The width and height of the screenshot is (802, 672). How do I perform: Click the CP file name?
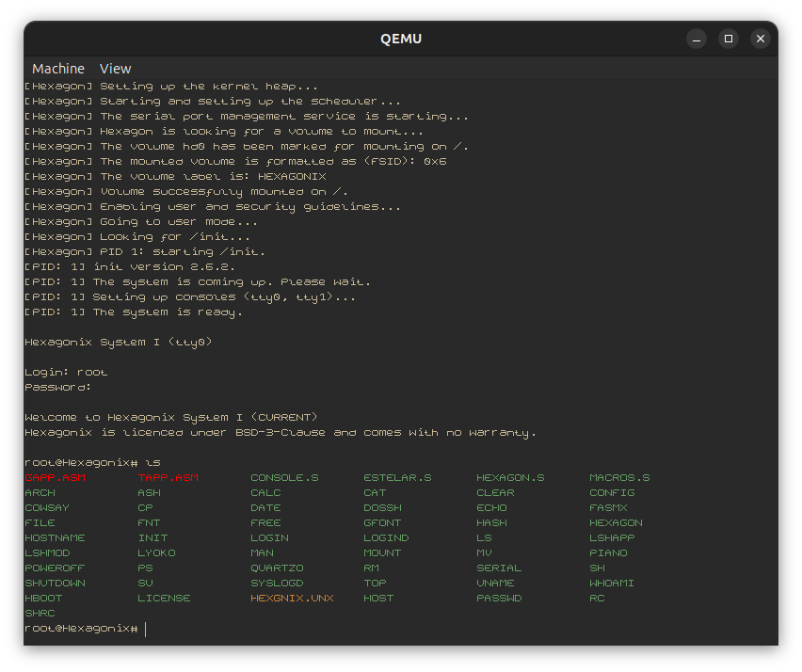(x=145, y=508)
